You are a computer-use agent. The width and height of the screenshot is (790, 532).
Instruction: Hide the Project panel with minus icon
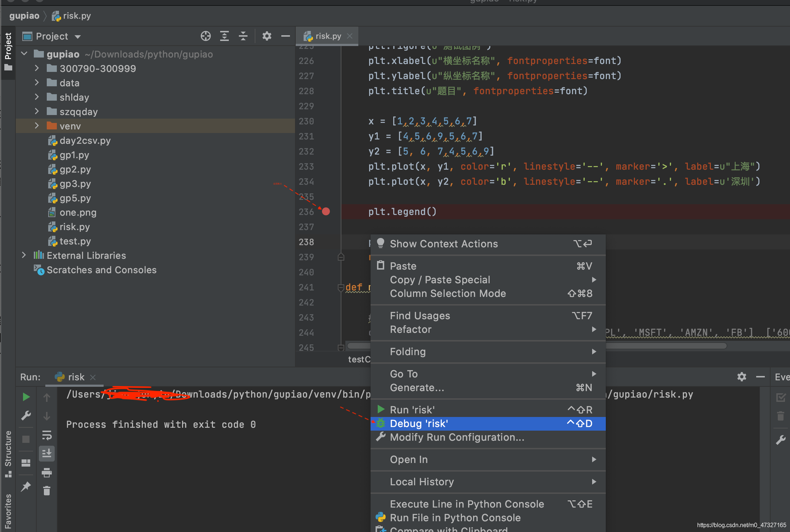click(286, 36)
